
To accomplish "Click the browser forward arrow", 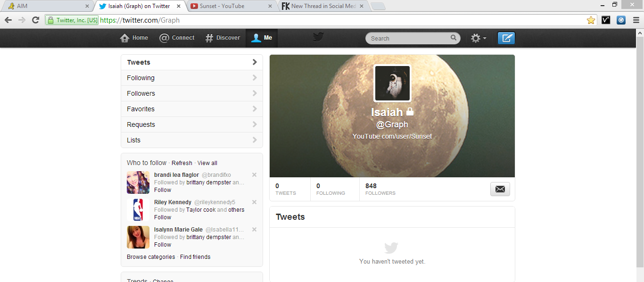I will pyautogui.click(x=22, y=20).
